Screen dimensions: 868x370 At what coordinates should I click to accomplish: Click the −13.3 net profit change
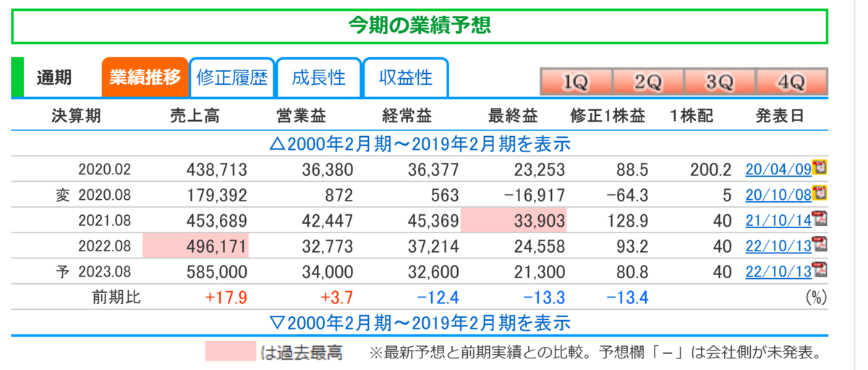tap(544, 298)
